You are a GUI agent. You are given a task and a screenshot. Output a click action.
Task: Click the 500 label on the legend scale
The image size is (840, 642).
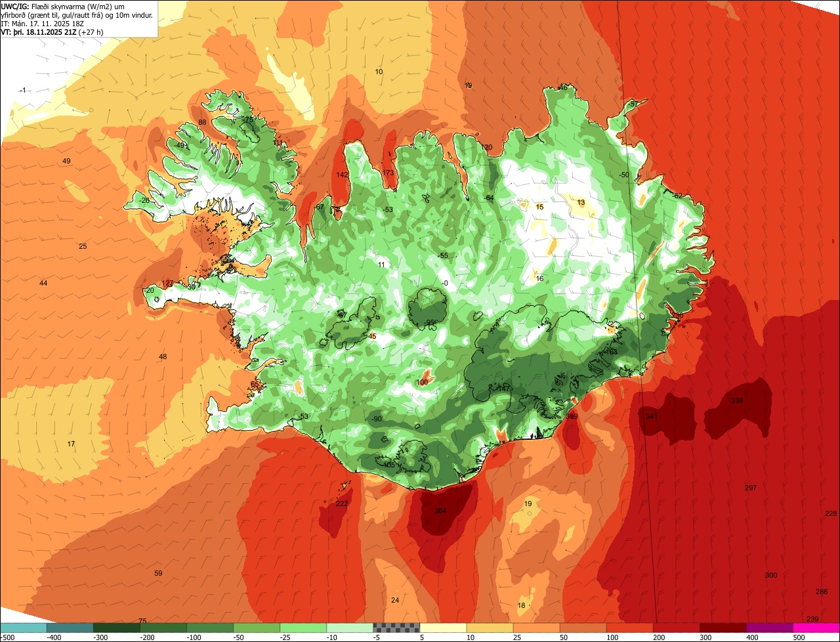(799, 637)
